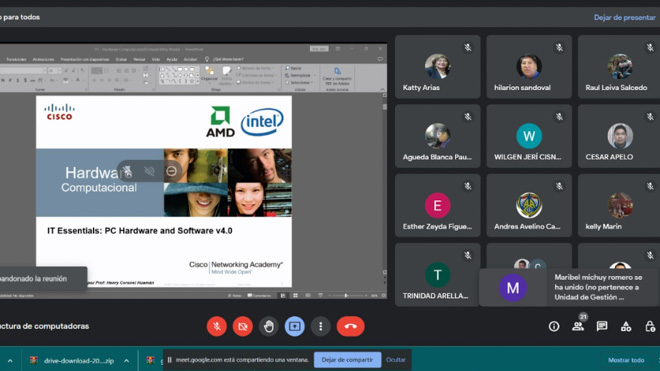Screen dimensions: 660x371
Task: Expand the leftmost download item chevron
Action: (x=10, y=360)
